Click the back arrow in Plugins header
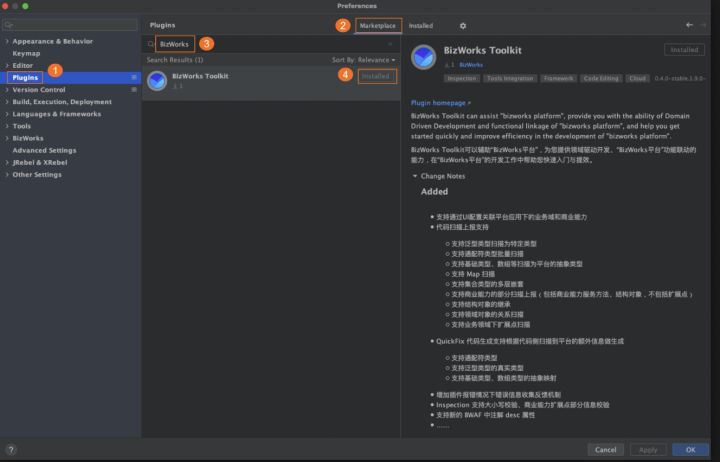Viewport: 720px width, 462px height. pos(689,25)
